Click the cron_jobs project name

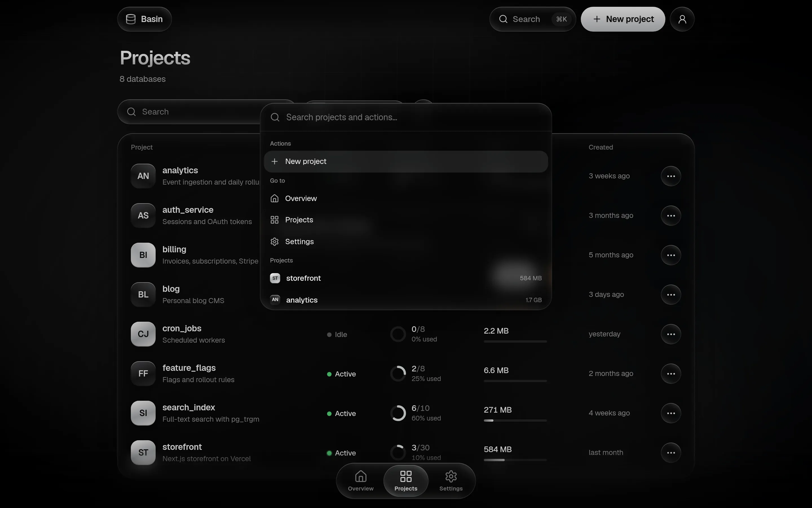click(182, 328)
